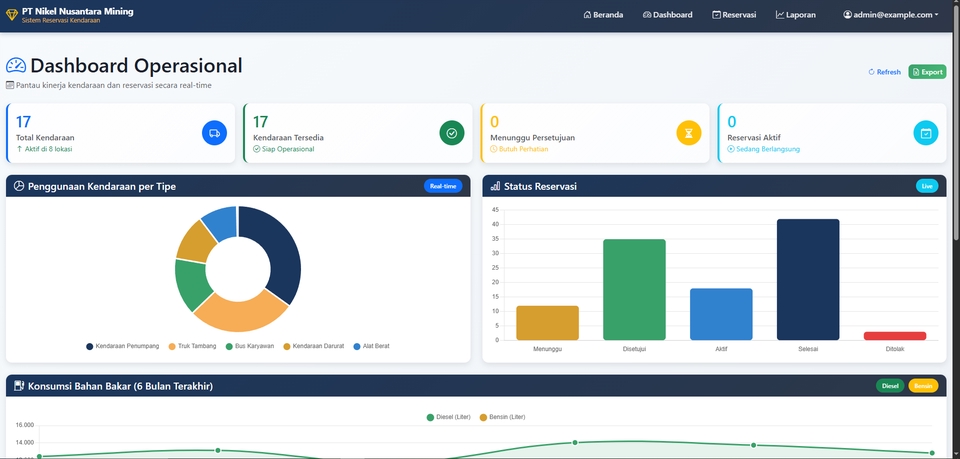
Task: Click the Bensin badge
Action: tap(923, 386)
